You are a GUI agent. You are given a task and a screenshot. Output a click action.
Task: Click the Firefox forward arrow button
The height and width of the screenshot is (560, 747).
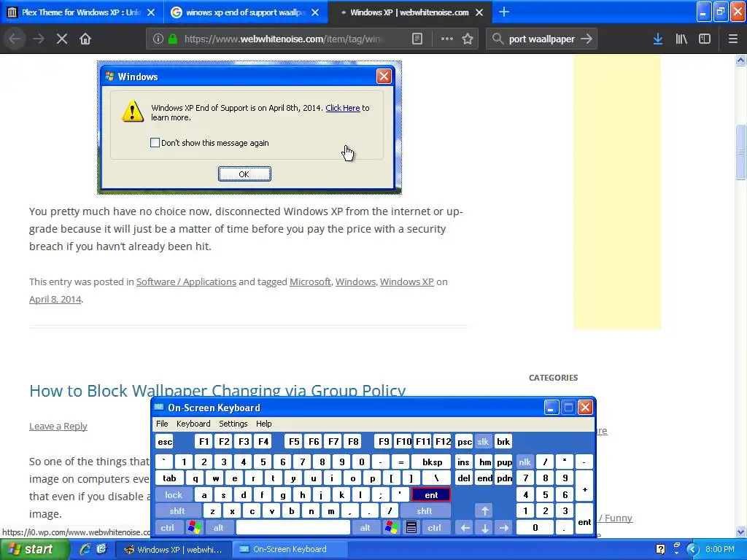(x=39, y=39)
